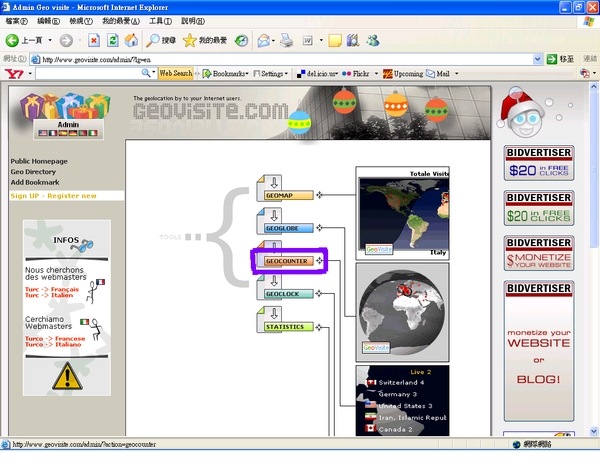Click the scroll down arrow of page scrollbar
This screenshot has height=469, width=600.
pos(594,431)
